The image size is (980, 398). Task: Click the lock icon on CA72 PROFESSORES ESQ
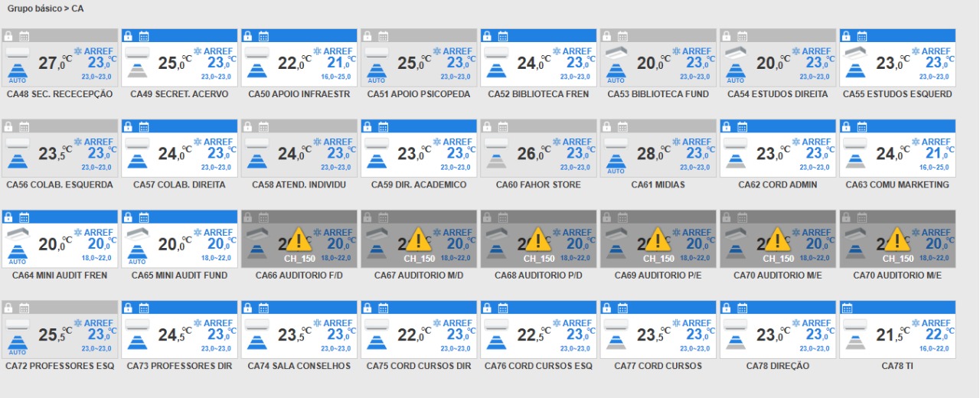pos(8,308)
